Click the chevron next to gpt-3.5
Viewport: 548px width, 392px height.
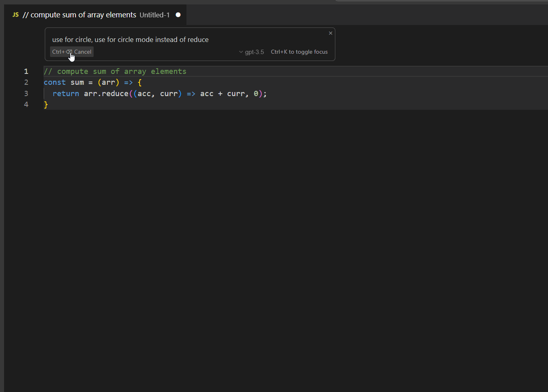pyautogui.click(x=241, y=52)
